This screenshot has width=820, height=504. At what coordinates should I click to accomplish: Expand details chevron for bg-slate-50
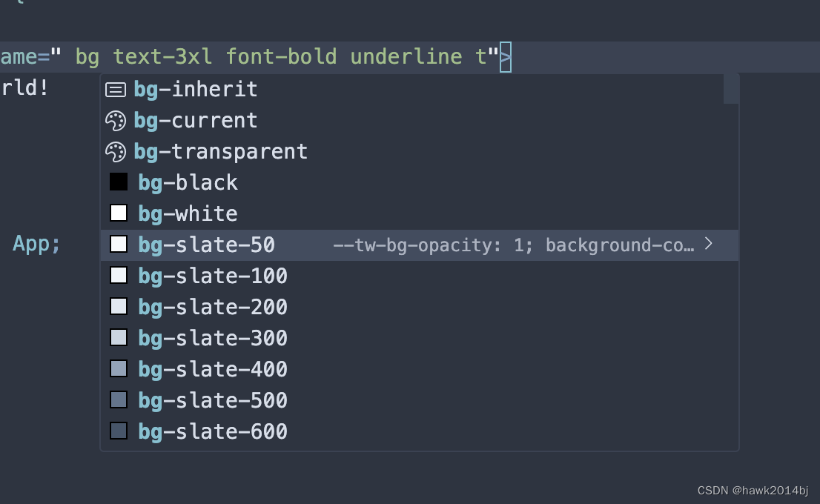click(708, 244)
